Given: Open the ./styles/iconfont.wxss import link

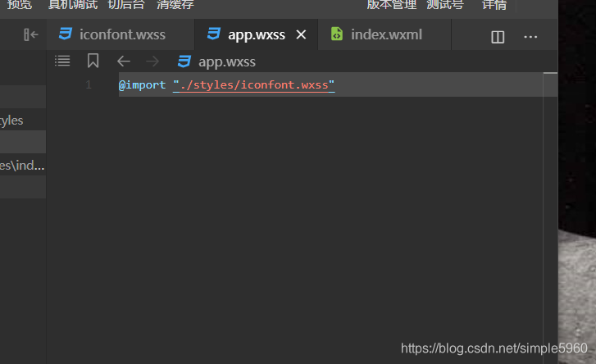Looking at the screenshot, I should tap(254, 84).
